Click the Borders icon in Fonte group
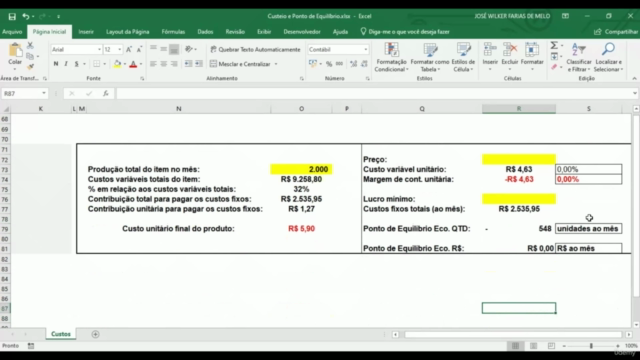Screen dimensions: 640x360 (96, 64)
